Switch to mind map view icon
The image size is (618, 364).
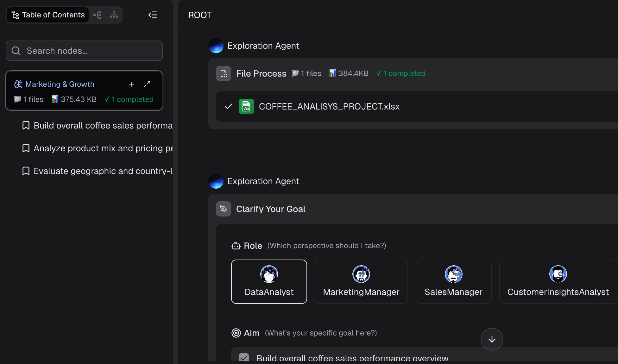click(98, 15)
